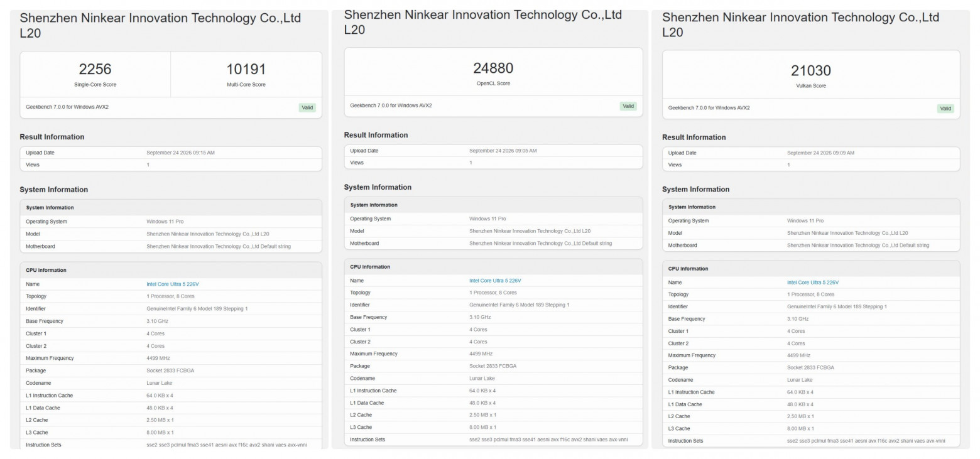
Task: Select the 21030 Vulkan Score value
Action: point(811,70)
